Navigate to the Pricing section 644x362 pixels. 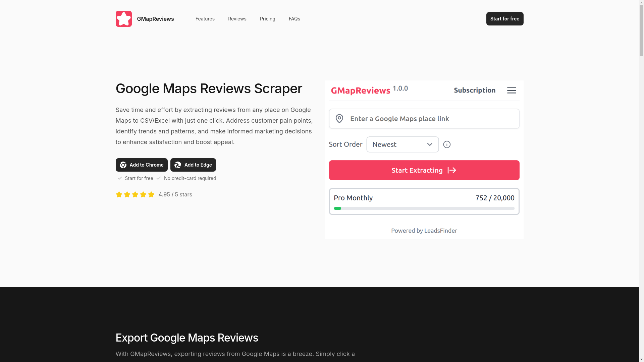coord(267,19)
